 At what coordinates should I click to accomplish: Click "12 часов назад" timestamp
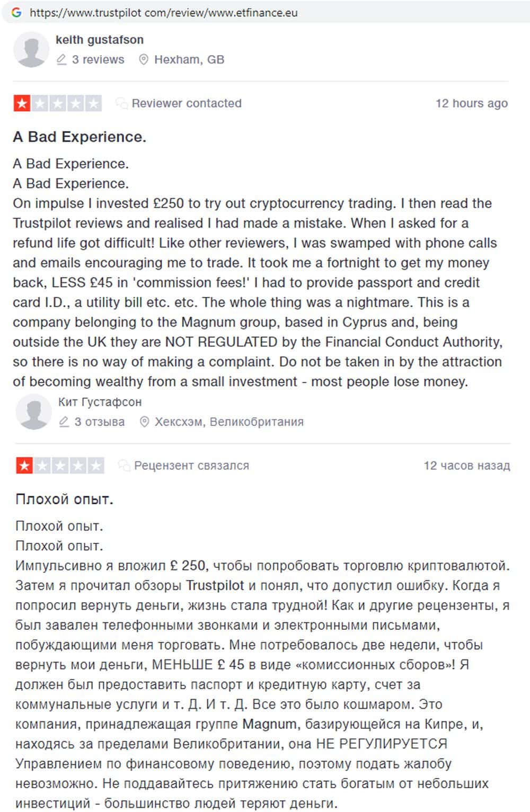click(466, 466)
